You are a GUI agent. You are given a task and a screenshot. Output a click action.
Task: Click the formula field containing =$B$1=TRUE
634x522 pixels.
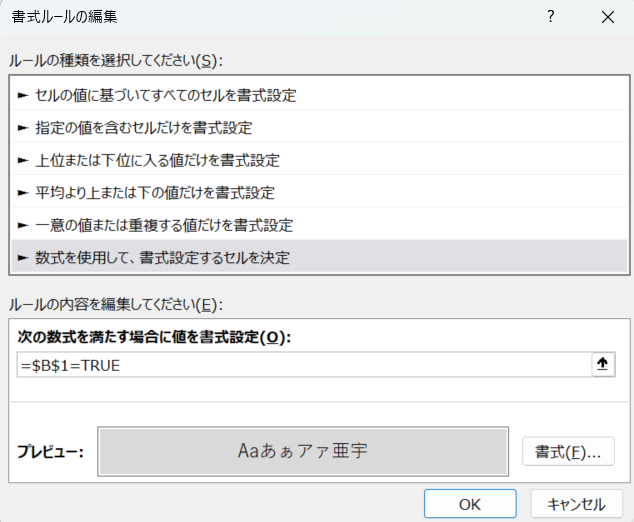pos(300,365)
